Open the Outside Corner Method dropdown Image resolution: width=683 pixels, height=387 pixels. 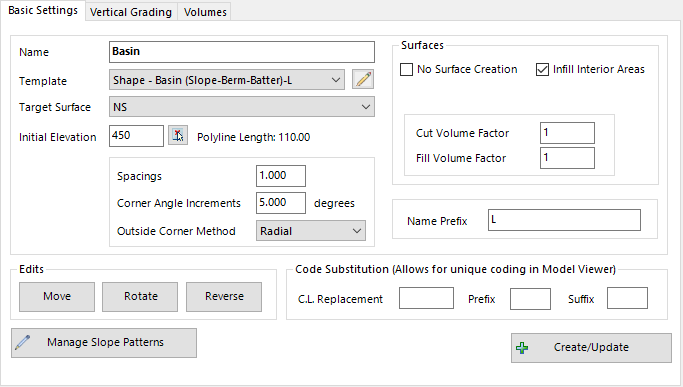311,231
